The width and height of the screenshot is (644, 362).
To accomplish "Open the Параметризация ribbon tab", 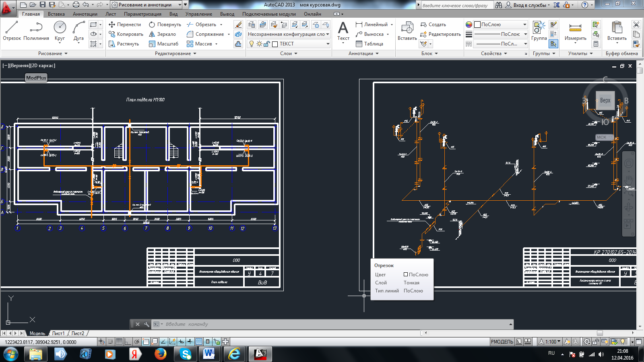I will 142,14.
